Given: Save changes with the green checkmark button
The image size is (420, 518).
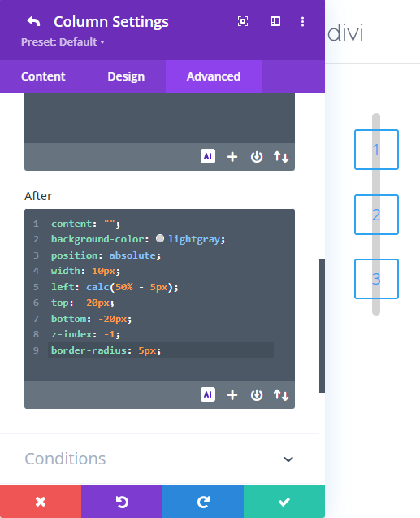Looking at the screenshot, I should (284, 502).
